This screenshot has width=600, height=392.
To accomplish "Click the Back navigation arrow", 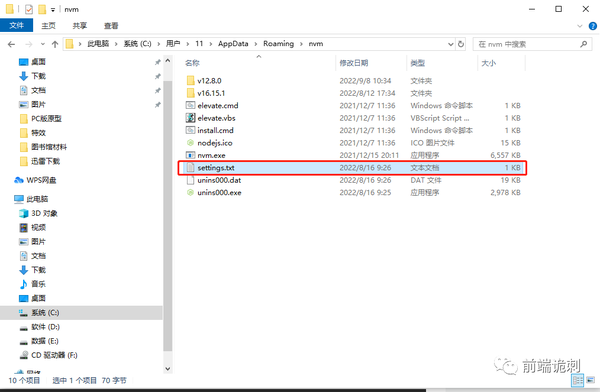I will [11, 44].
